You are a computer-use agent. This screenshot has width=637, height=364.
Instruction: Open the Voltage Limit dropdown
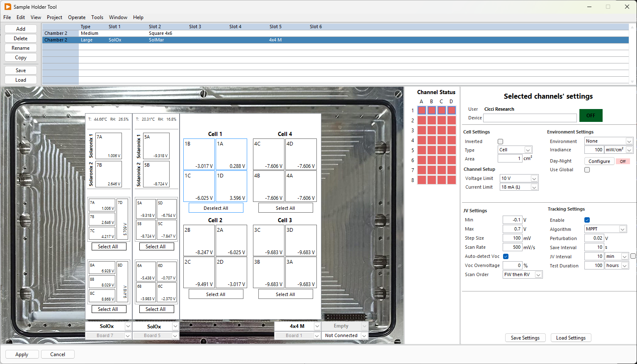click(x=519, y=178)
